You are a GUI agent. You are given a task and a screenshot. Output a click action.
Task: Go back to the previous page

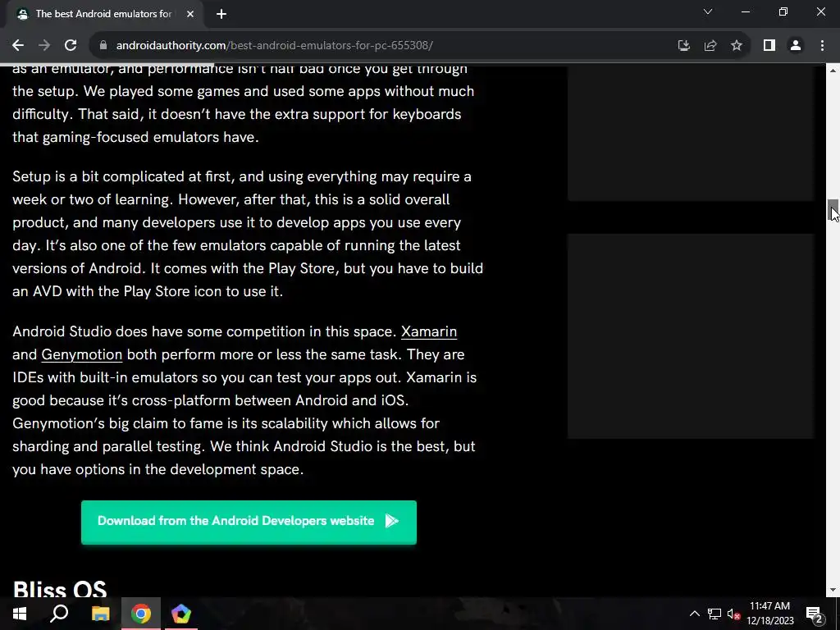pos(18,46)
